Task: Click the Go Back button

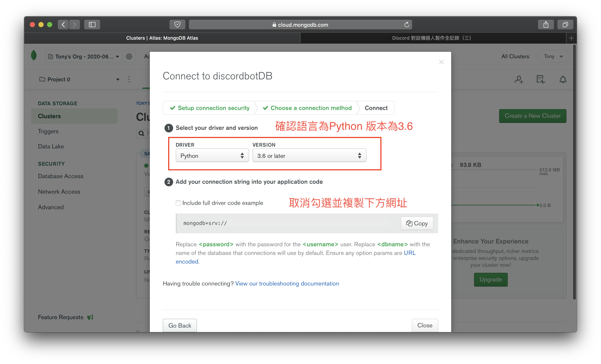Action: tap(180, 325)
